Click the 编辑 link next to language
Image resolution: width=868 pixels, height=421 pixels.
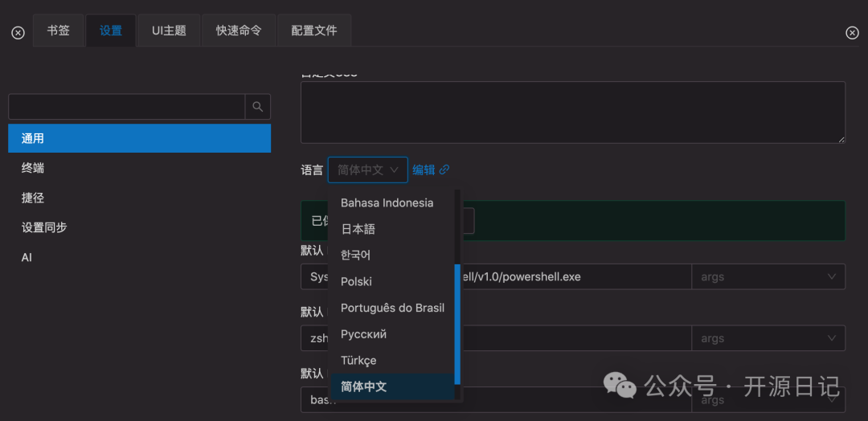424,170
